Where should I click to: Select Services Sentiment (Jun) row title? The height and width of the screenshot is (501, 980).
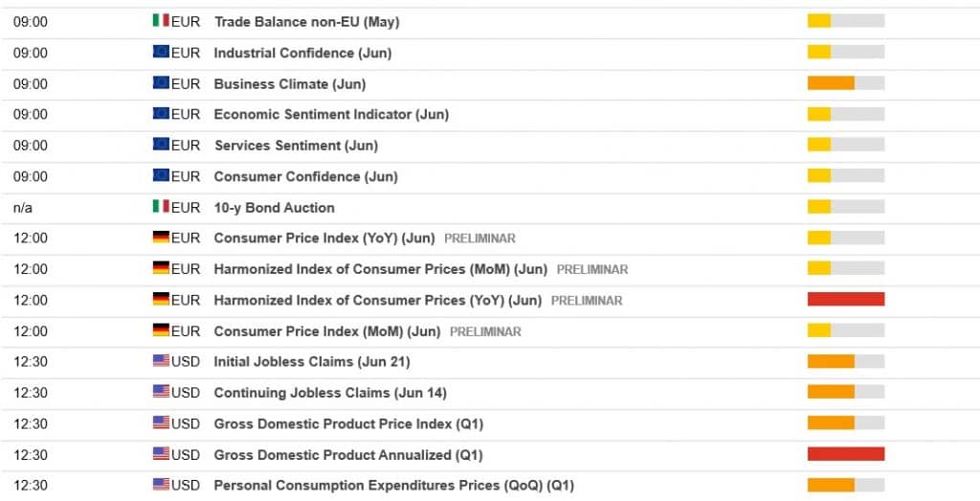pos(295,146)
